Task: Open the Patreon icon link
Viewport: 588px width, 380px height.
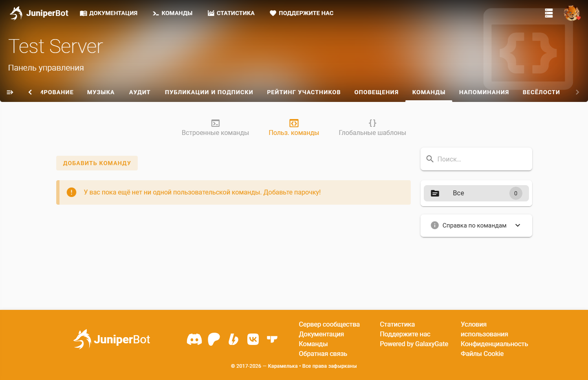Action: coord(214,339)
